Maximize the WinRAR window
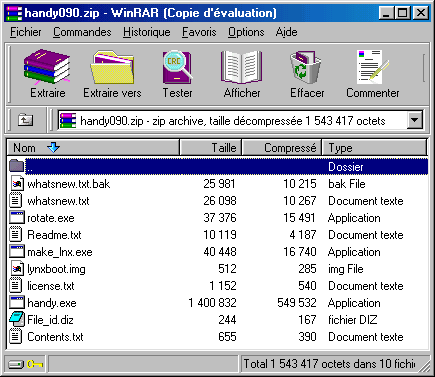Viewport: 435px width, 377px height. [403, 13]
